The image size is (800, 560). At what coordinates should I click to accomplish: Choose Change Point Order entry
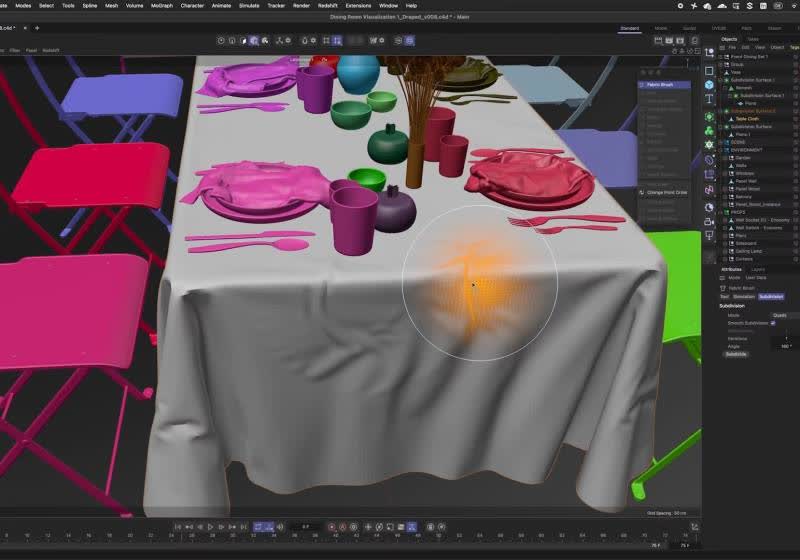pyautogui.click(x=664, y=193)
